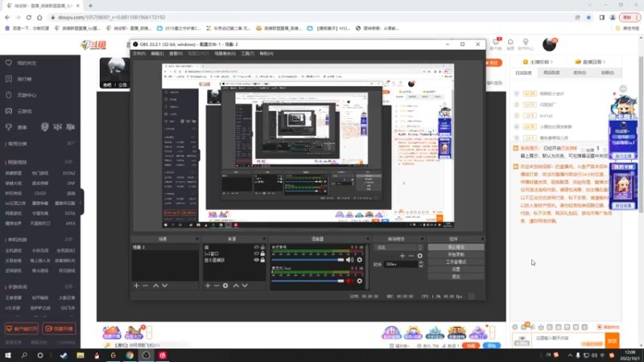Open OBS 设置 from the controls panel
The image size is (644, 362).
pyautogui.click(x=456, y=269)
